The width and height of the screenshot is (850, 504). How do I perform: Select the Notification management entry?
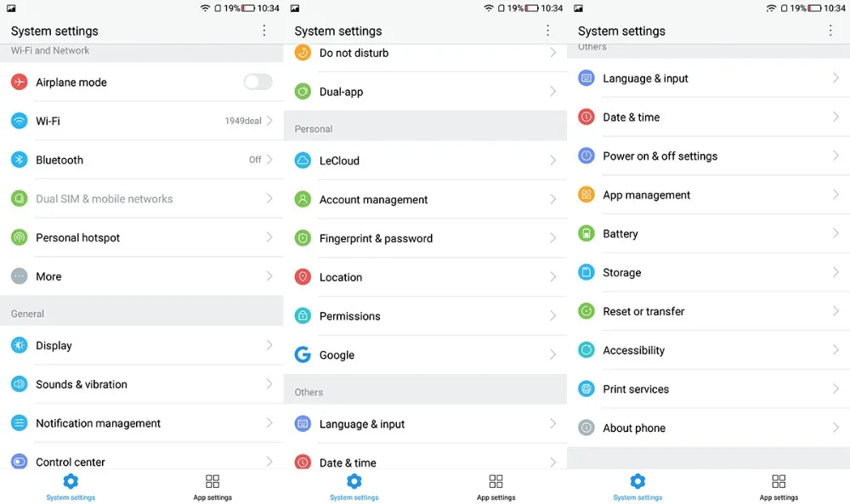(98, 423)
